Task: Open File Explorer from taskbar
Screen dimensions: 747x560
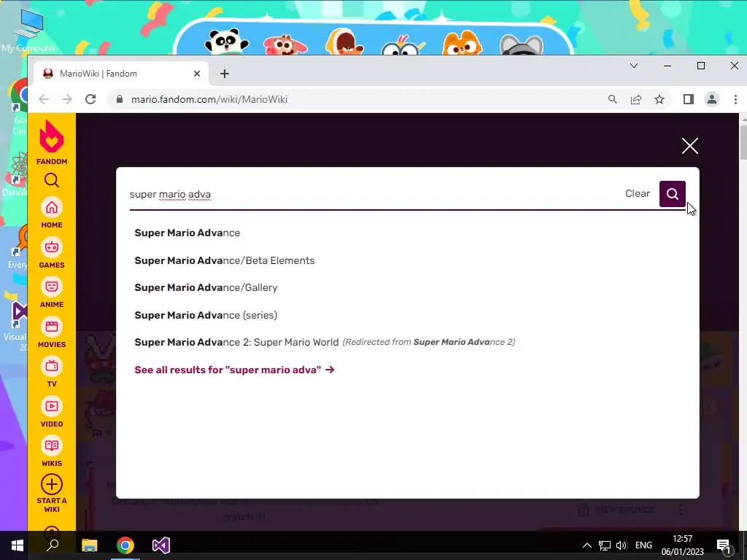Action: pyautogui.click(x=89, y=545)
